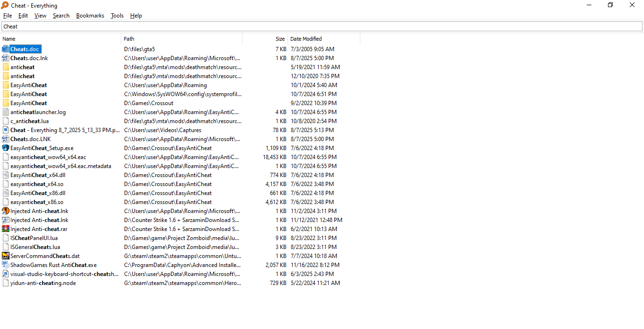
Task: Sort by the Date Modified column header
Action: [x=324, y=39]
